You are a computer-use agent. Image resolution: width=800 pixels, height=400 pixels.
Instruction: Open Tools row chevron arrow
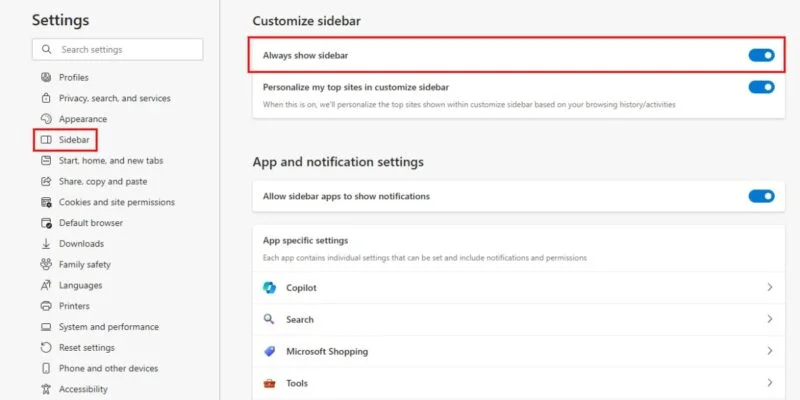770,383
